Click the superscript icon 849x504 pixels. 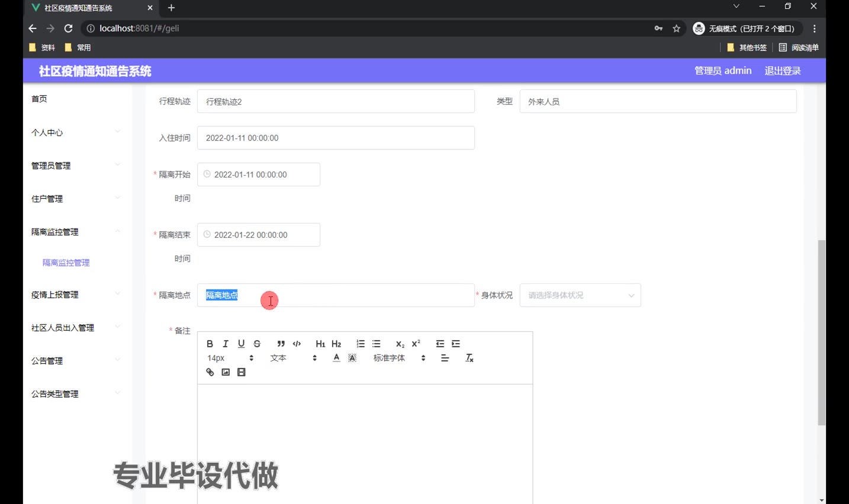[416, 344]
